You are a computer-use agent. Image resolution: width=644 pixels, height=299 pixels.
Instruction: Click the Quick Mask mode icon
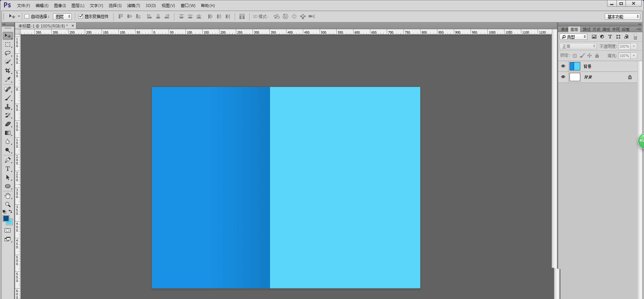[x=8, y=231]
